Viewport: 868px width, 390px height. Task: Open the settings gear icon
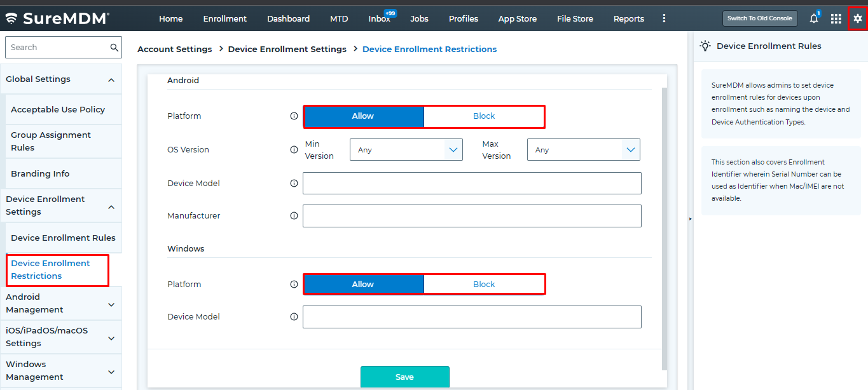857,18
